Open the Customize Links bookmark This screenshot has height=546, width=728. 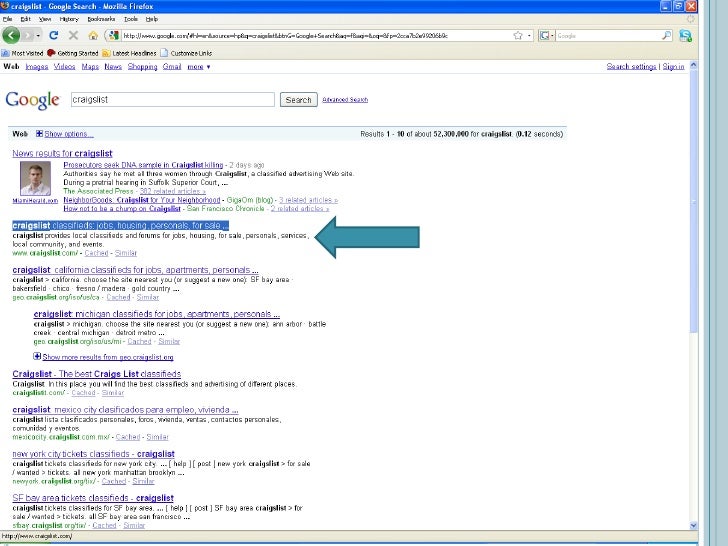tap(186, 53)
